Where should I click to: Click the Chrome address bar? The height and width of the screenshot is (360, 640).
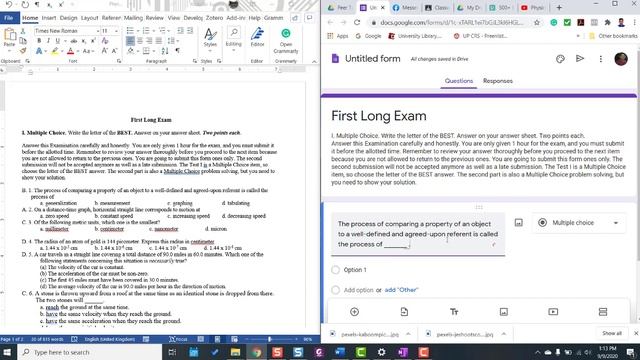tap(451, 22)
